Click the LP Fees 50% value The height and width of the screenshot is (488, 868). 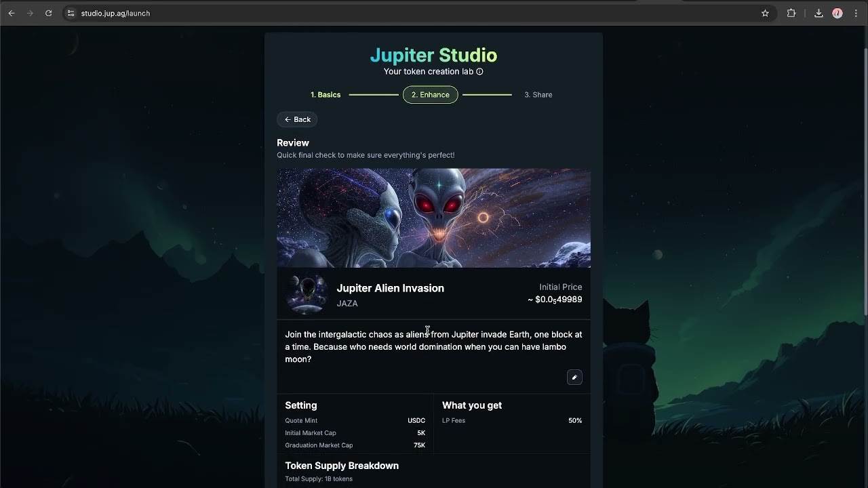click(x=575, y=421)
